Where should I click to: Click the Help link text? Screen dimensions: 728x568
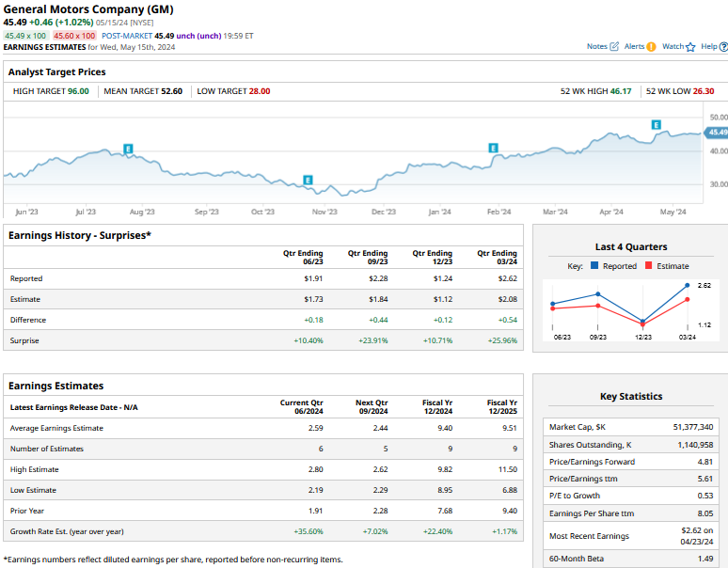pyautogui.click(x=708, y=46)
